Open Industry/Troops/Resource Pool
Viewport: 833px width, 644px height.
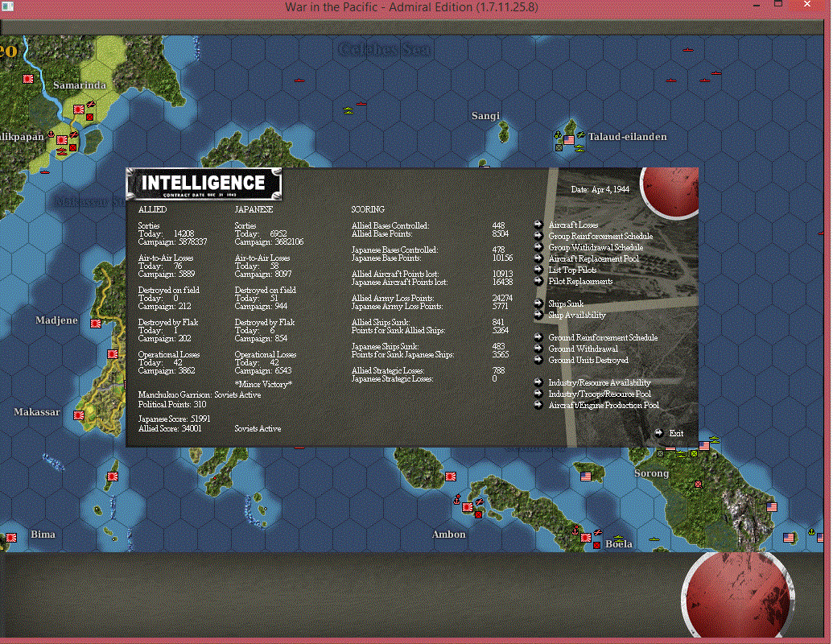(x=600, y=394)
